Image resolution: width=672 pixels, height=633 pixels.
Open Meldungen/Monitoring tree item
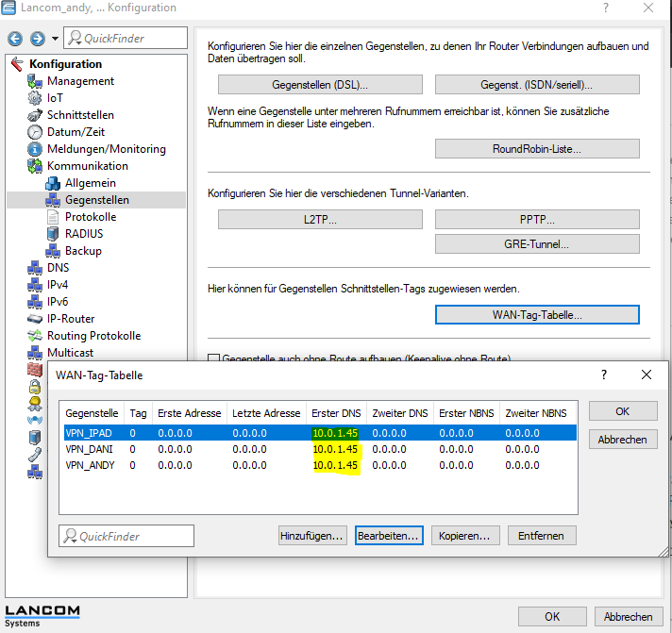click(107, 149)
